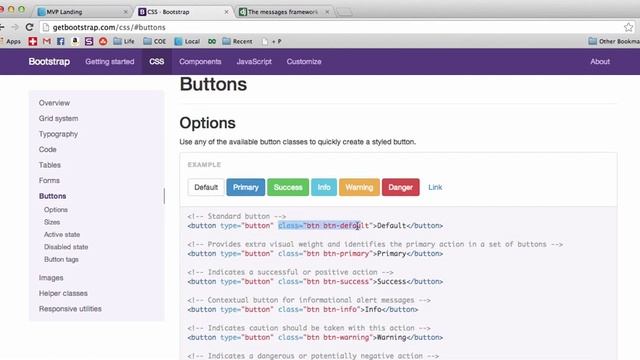
Task: Jump to Options sub-item in sidebar
Action: click(56, 209)
